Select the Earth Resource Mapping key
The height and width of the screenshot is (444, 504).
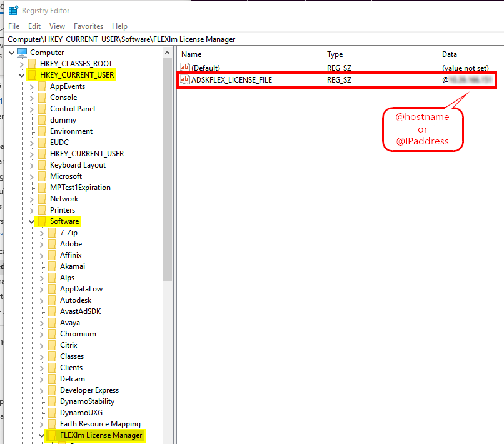coord(100,423)
